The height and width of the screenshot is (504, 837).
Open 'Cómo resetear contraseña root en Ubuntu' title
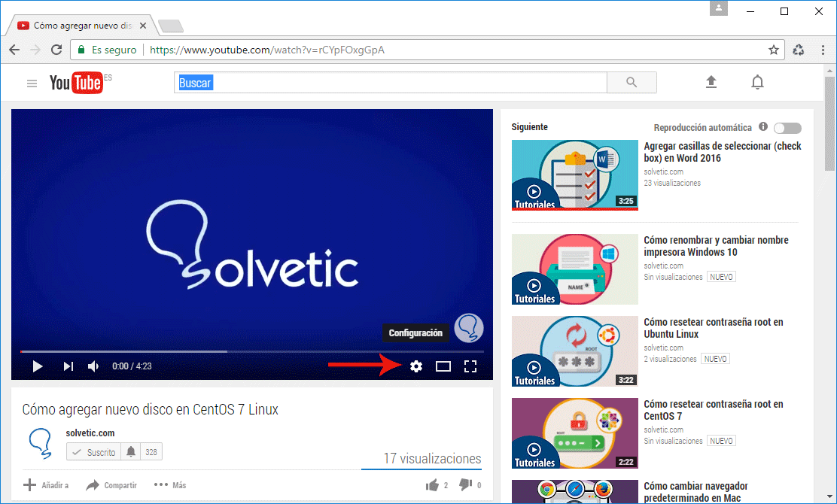coord(713,328)
